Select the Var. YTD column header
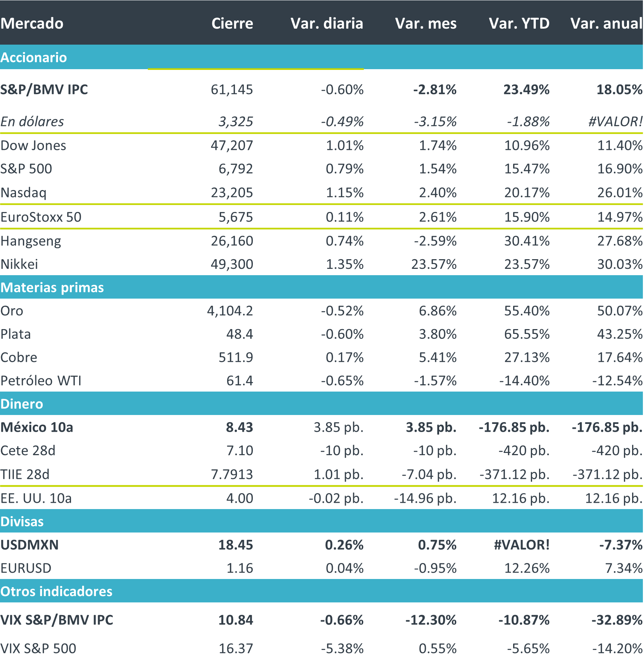 pos(519,23)
